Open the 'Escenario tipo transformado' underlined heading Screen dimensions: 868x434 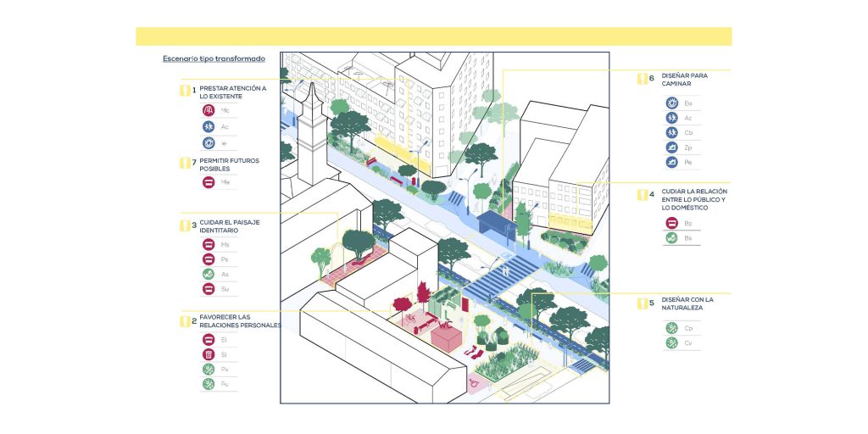pyautogui.click(x=214, y=58)
